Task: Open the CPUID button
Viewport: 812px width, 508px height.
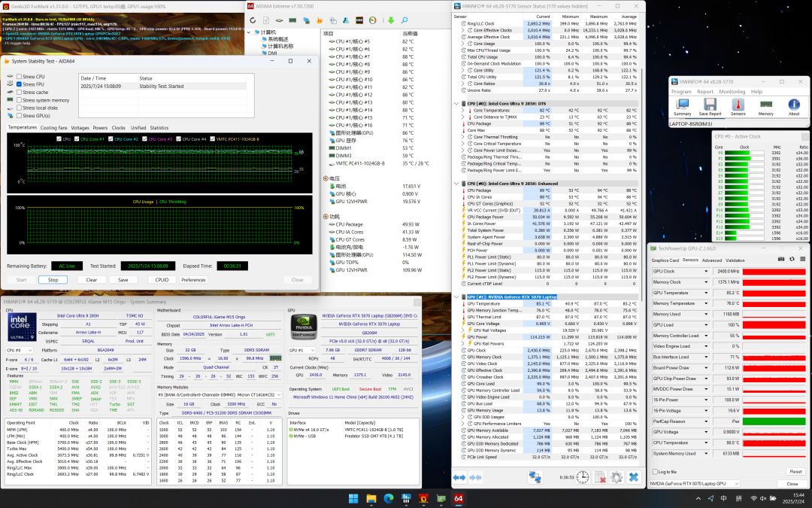Action: click(x=162, y=279)
